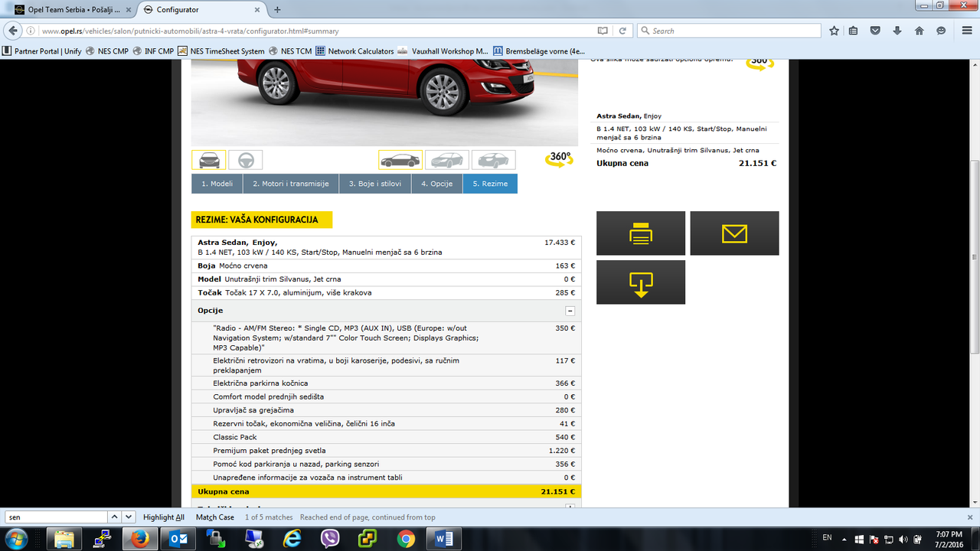Image resolution: width=980 pixels, height=551 pixels.
Task: Open Windows Explorer from taskbar
Action: pyautogui.click(x=64, y=539)
